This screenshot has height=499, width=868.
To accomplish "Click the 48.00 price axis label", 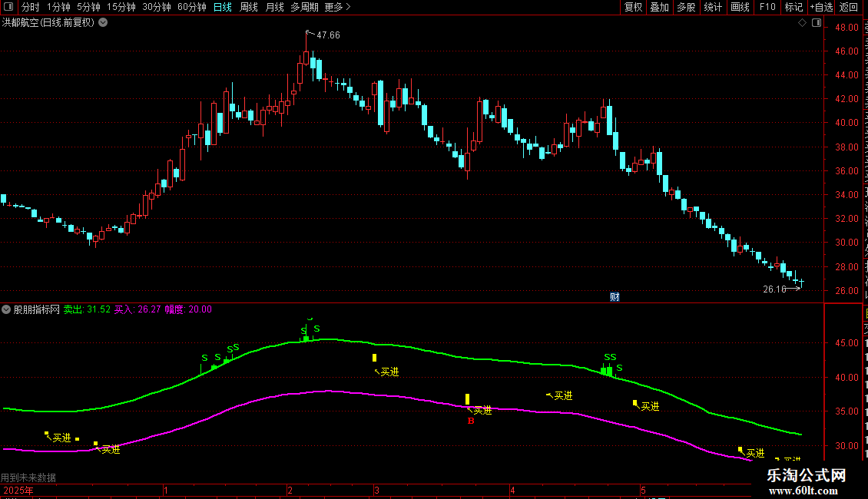I will point(847,27).
